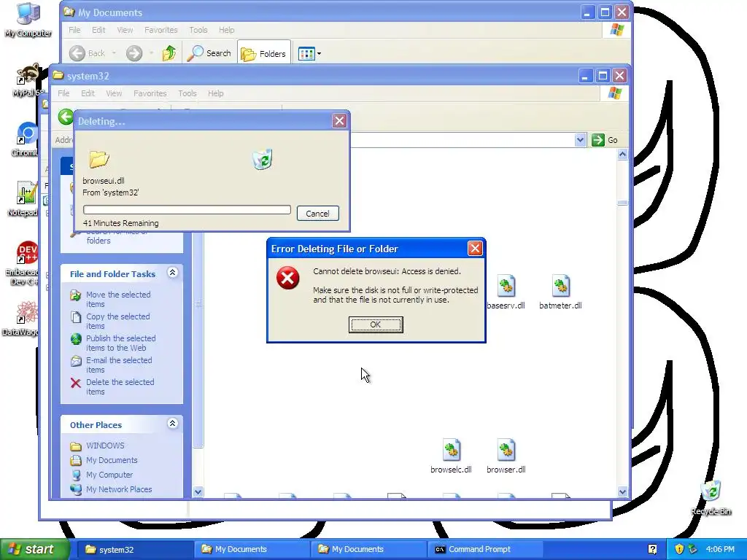This screenshot has height=560, width=747.
Task: Click OK in the error dialog
Action: pyautogui.click(x=376, y=324)
